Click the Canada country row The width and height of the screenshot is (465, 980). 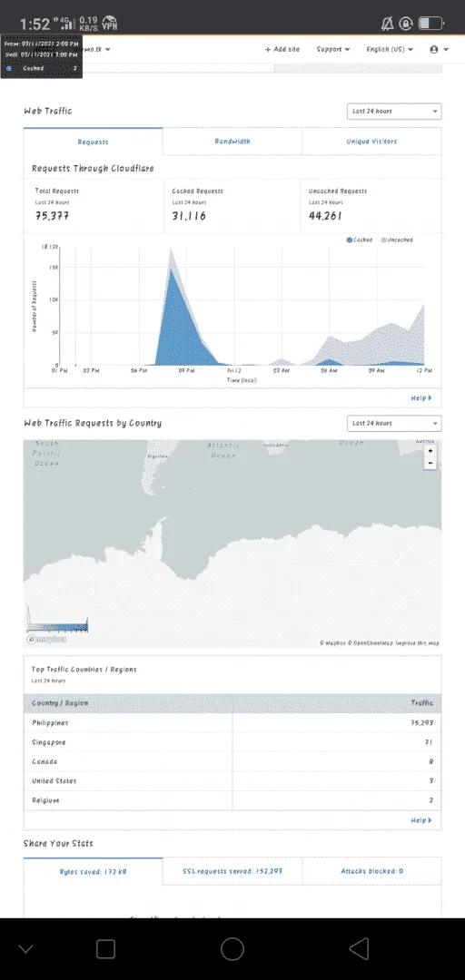(232, 761)
